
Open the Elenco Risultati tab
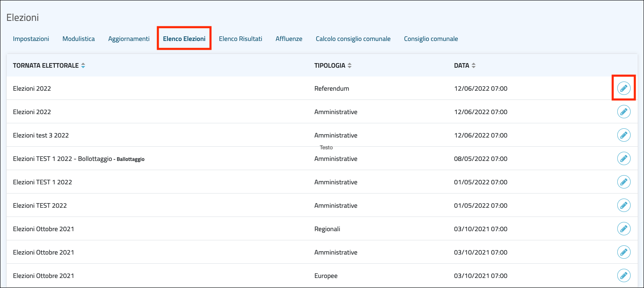coord(241,39)
